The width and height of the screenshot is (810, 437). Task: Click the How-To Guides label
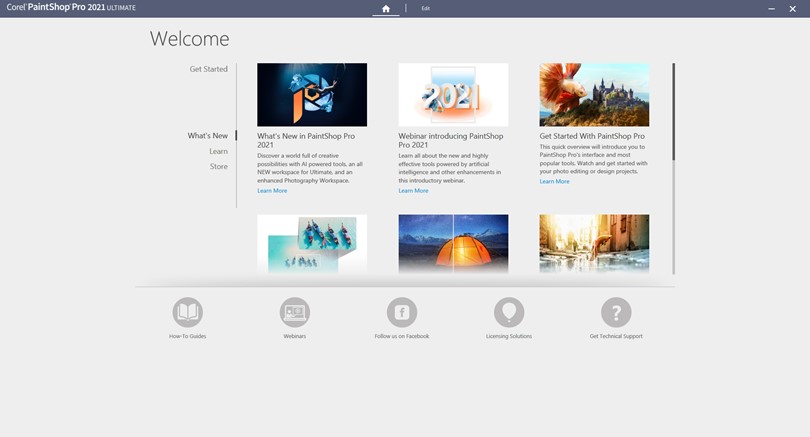[188, 336]
